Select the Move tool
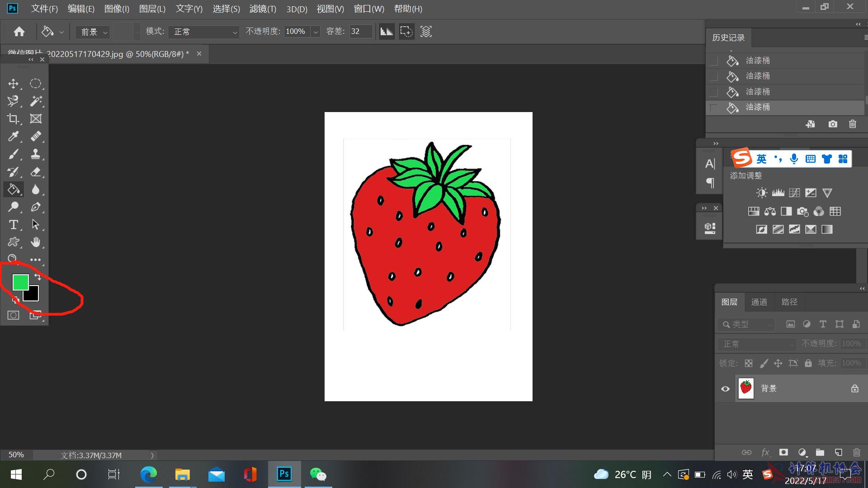868x488 pixels. pos(13,84)
